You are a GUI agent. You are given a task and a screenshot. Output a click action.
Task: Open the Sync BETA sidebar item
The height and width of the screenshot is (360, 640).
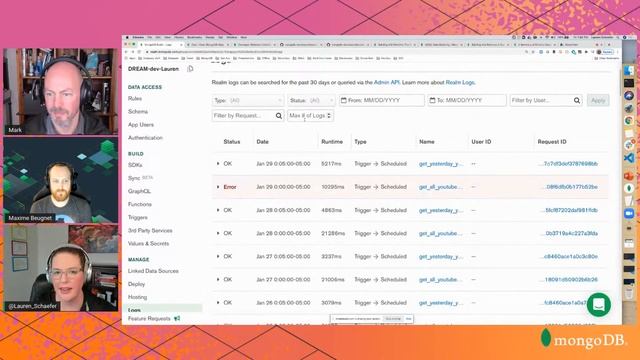pos(140,178)
